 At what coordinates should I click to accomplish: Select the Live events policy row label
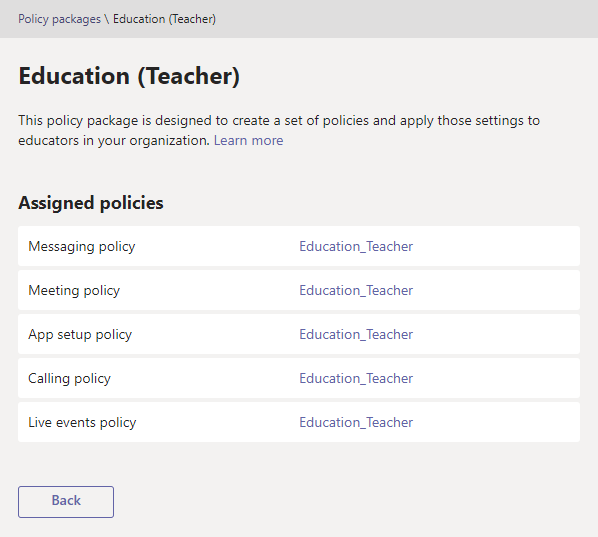pyautogui.click(x=82, y=423)
